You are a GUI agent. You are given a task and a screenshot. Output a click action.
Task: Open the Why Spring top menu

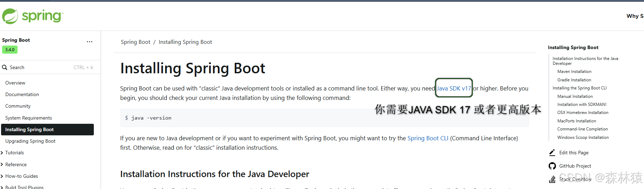[635, 16]
